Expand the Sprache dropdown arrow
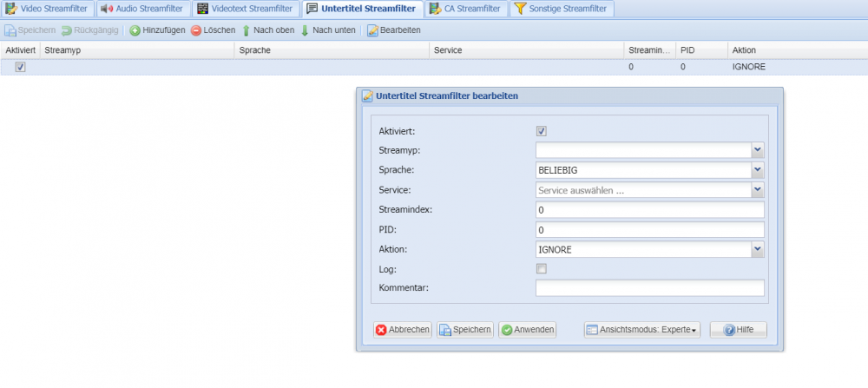Viewport: 868px width, 388px height. [757, 170]
